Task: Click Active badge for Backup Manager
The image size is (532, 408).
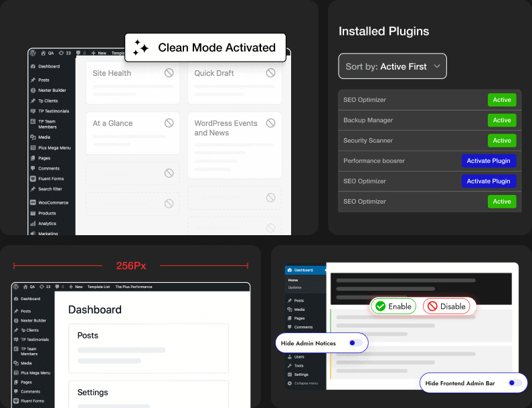Action: pyautogui.click(x=502, y=120)
